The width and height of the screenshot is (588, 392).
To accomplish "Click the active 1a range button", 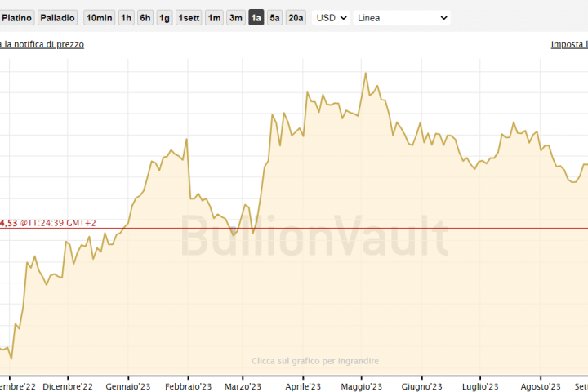I will (x=256, y=17).
